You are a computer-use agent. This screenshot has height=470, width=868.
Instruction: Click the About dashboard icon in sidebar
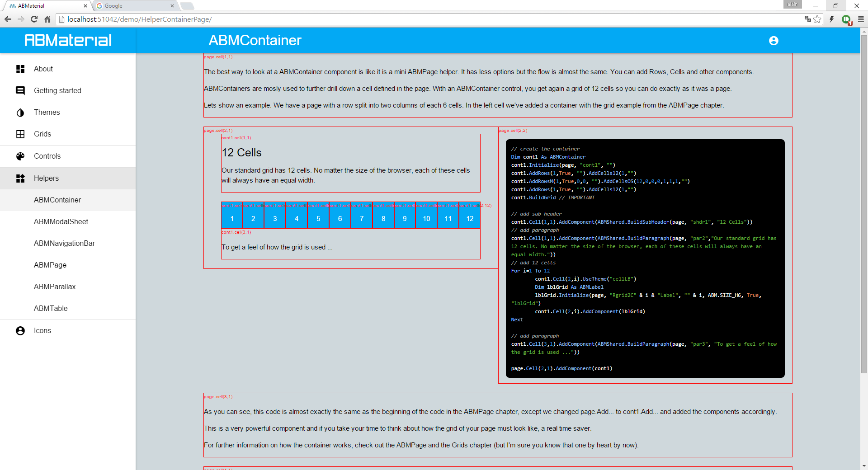tap(20, 69)
